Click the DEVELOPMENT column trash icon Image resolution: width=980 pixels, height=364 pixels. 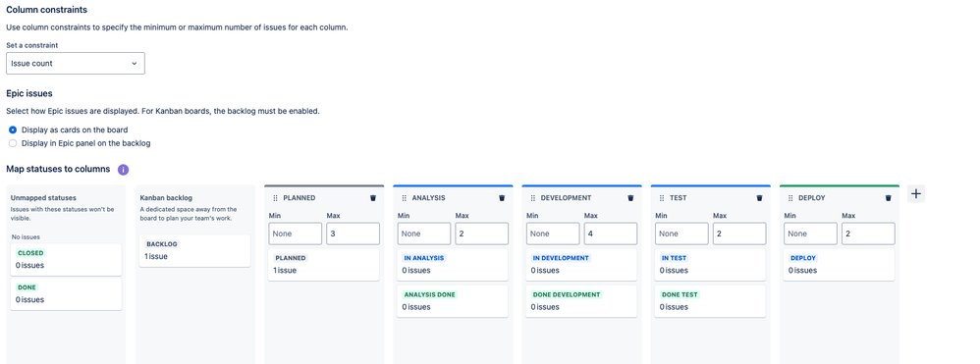point(630,198)
